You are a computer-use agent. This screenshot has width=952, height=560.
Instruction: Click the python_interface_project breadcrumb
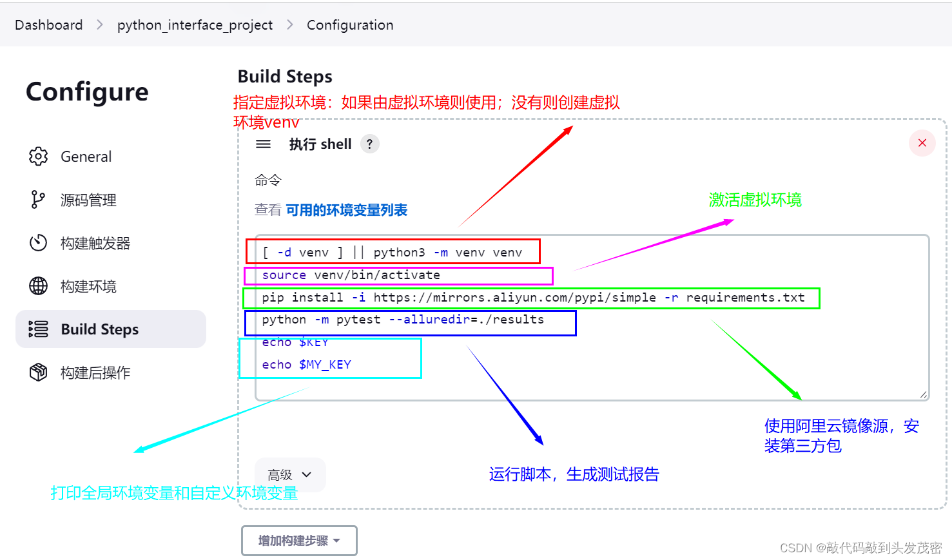point(195,25)
